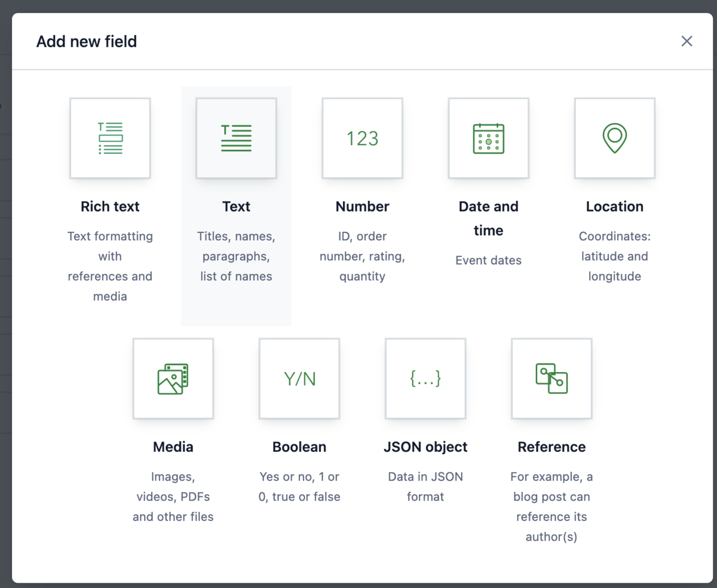Click "Coordinates: latitude and longitude" description
This screenshot has width=717, height=588.
click(x=615, y=256)
